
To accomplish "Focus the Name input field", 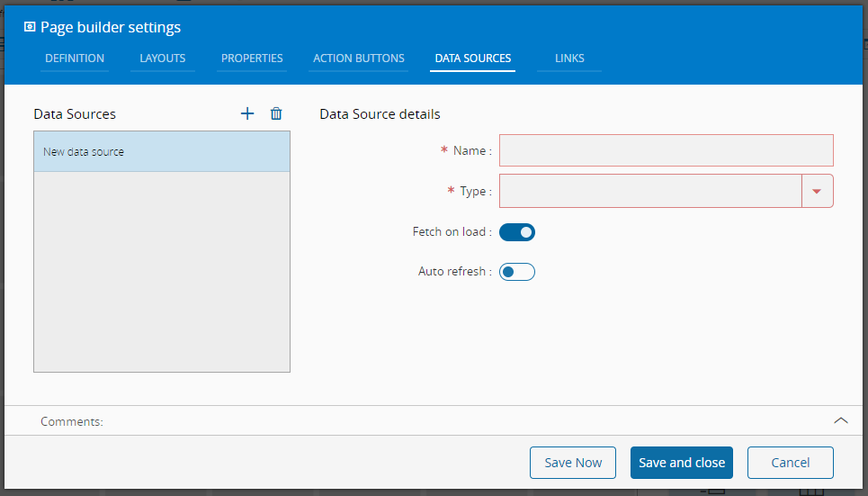I will (x=666, y=150).
